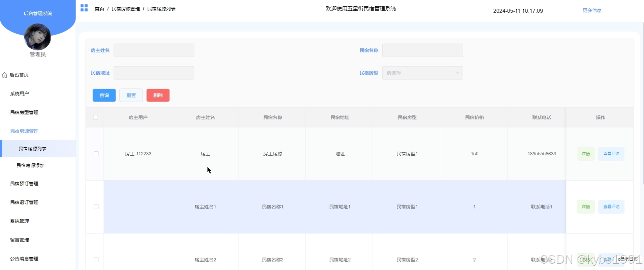Click the 民宿地址1 cell
644x270 pixels.
coord(340,207)
